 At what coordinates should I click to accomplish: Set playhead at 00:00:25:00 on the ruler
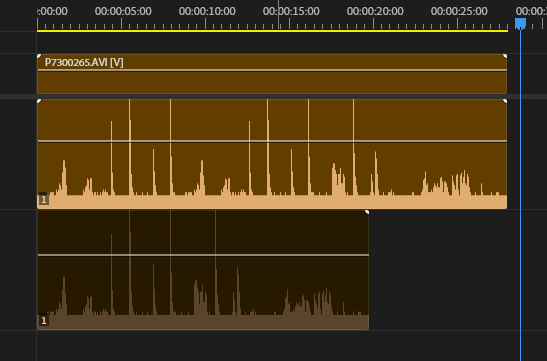coord(458,24)
